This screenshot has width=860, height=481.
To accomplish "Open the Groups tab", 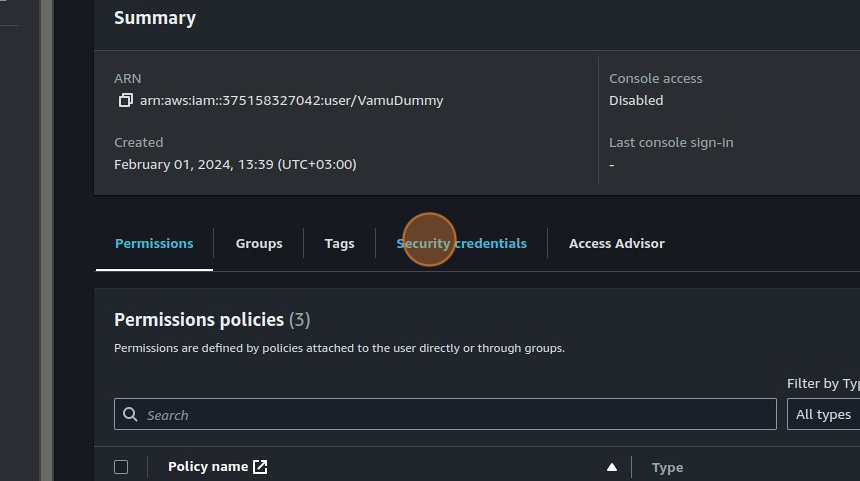I will click(x=259, y=243).
